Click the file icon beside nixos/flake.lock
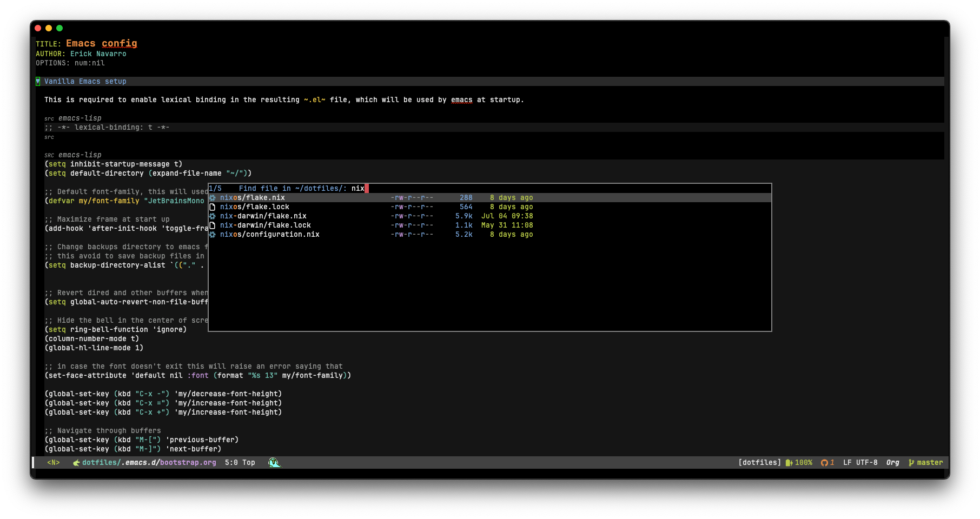This screenshot has height=519, width=980. point(213,207)
